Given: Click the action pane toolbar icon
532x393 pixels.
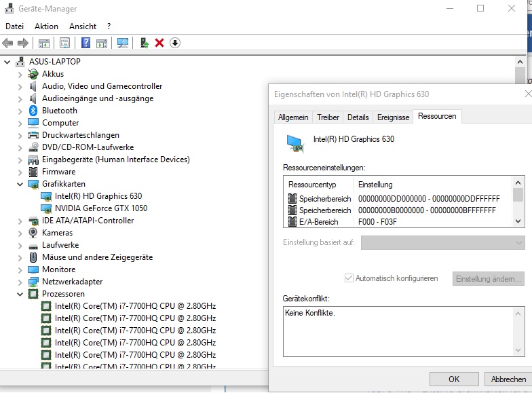Looking at the screenshot, I should pos(102,43).
